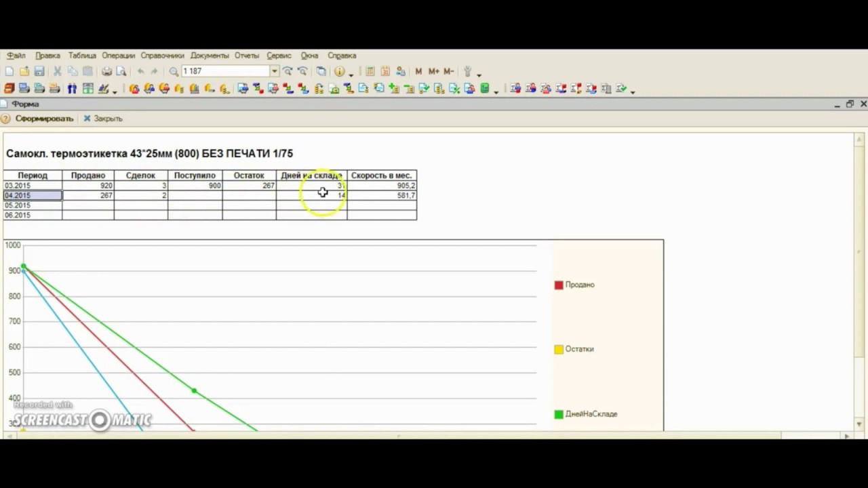Select the 05.2015 period cell
Viewport: 868px width, 488px height.
pyautogui.click(x=33, y=205)
